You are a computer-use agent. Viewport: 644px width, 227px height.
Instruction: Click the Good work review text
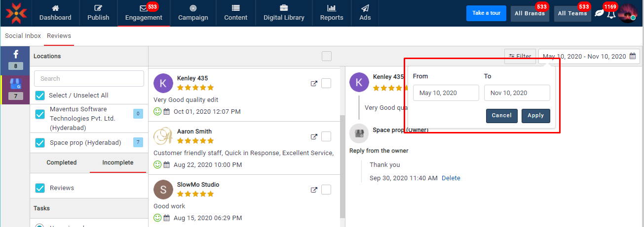click(x=169, y=206)
